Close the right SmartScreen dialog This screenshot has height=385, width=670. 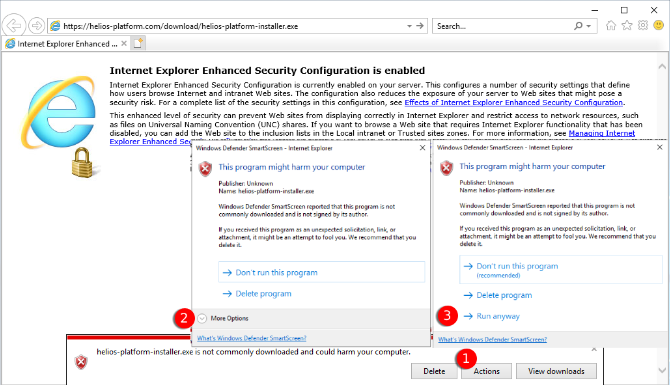[x=659, y=147]
